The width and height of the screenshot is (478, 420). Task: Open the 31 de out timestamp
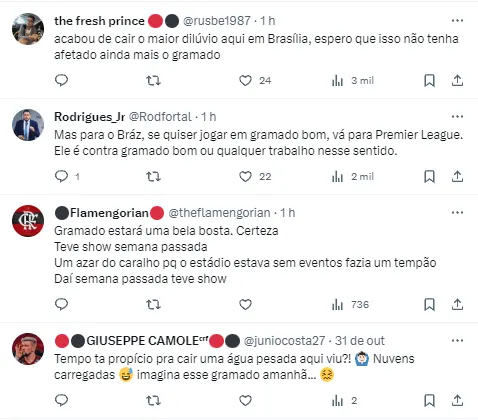[x=360, y=341]
